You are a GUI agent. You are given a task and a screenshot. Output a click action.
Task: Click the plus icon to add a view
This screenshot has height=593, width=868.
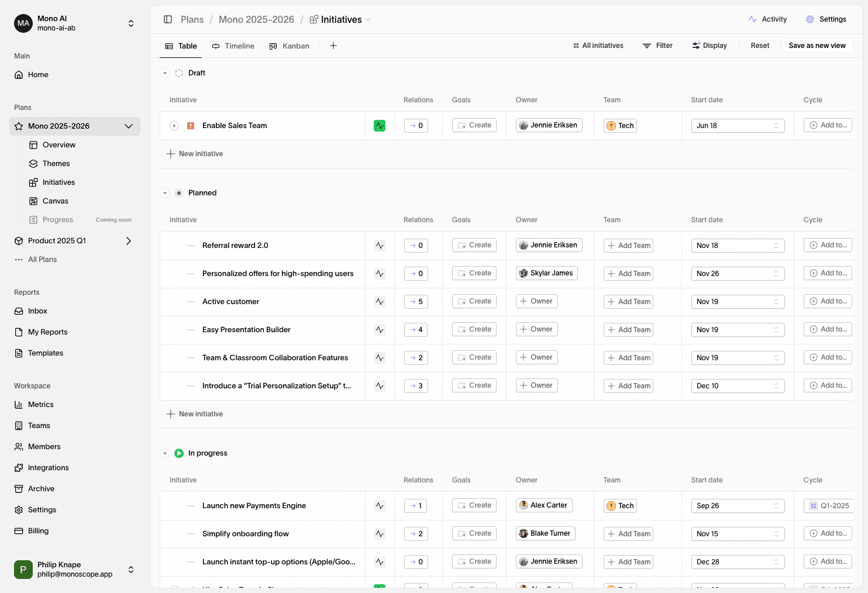pyautogui.click(x=333, y=46)
